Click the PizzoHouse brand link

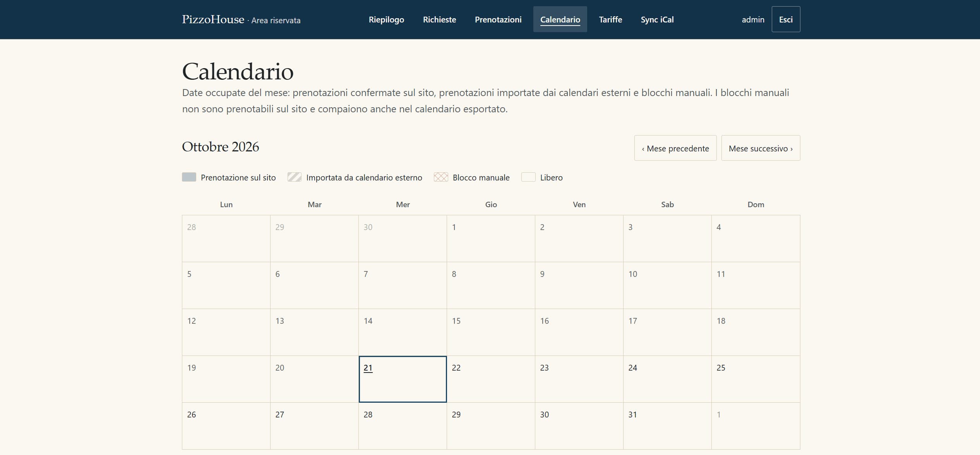coord(213,19)
